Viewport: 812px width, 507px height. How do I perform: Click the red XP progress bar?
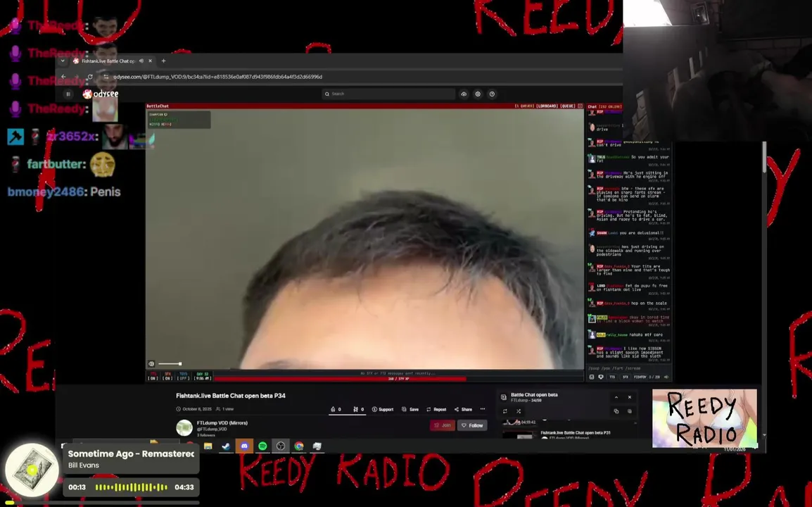pyautogui.click(x=341, y=378)
